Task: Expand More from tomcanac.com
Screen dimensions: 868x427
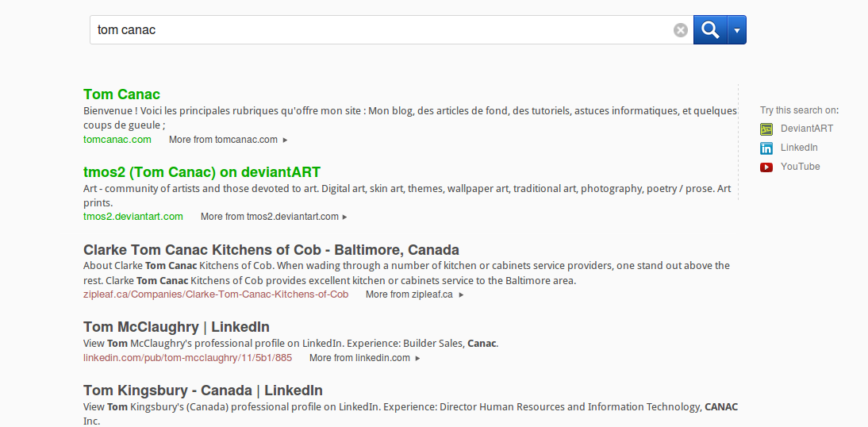Action: [228, 140]
